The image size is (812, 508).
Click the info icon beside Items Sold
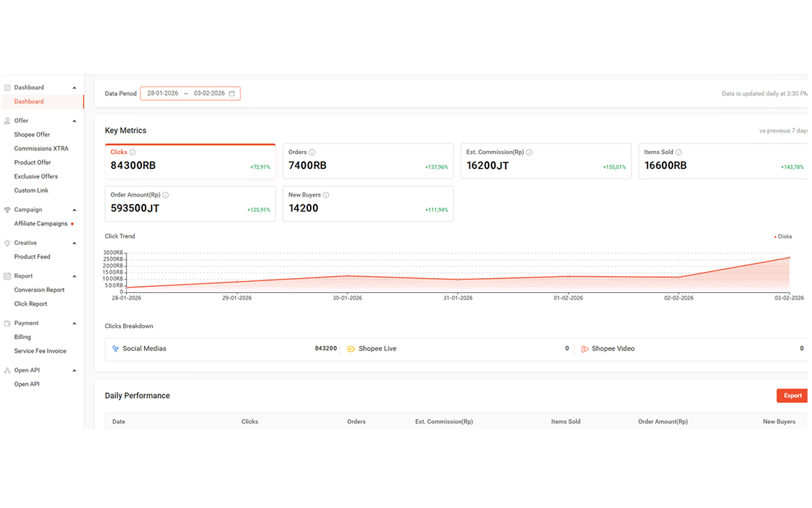click(678, 152)
